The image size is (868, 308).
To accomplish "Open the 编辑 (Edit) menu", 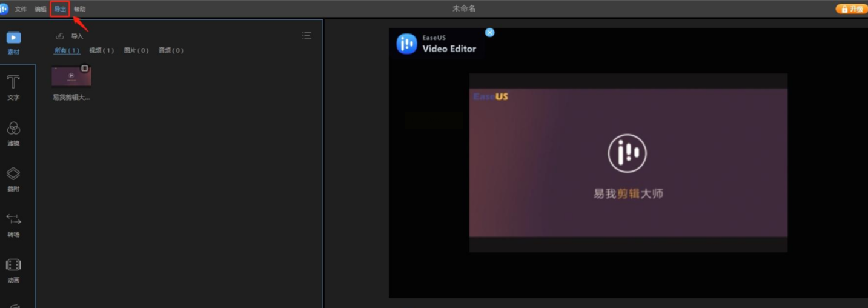I will pos(40,9).
